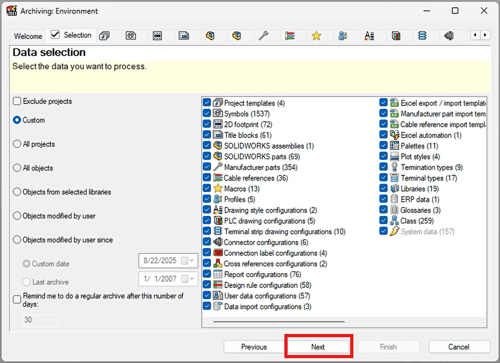Open the Profiles tab icon

tap(343, 35)
